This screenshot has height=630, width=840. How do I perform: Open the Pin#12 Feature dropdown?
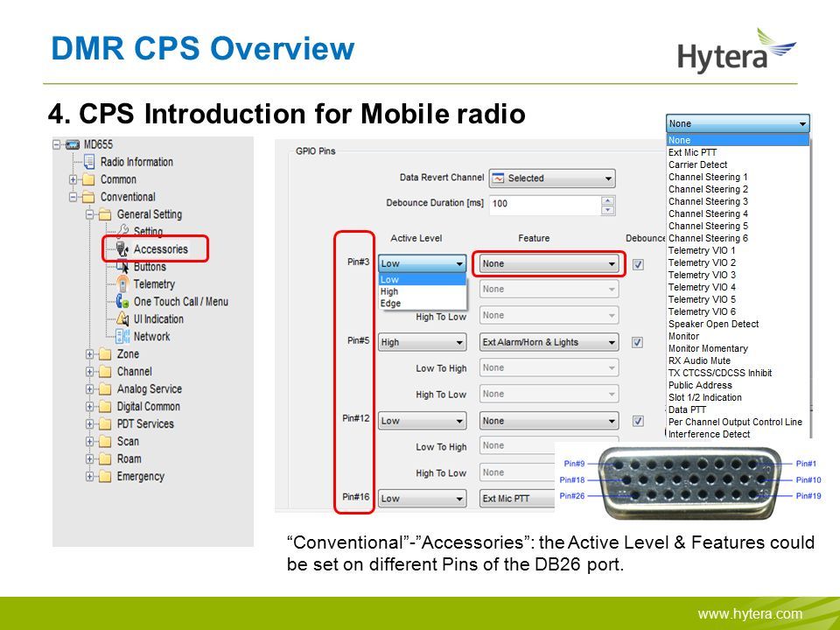549,421
